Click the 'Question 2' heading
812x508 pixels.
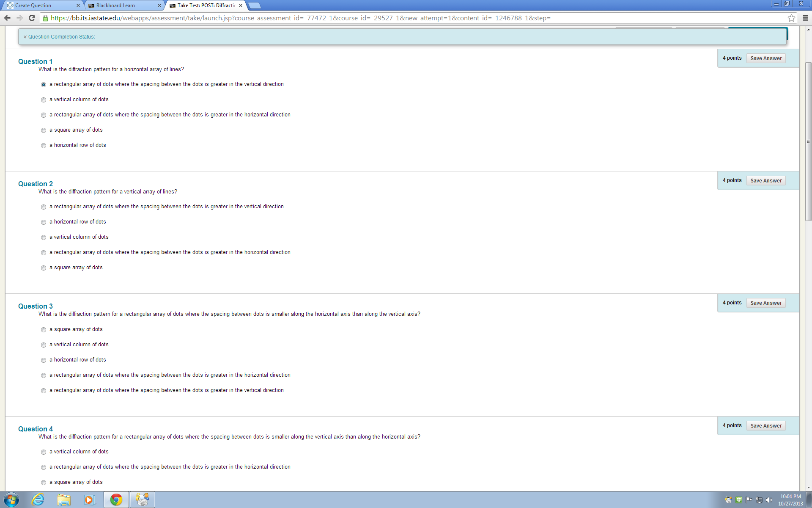pyautogui.click(x=36, y=184)
